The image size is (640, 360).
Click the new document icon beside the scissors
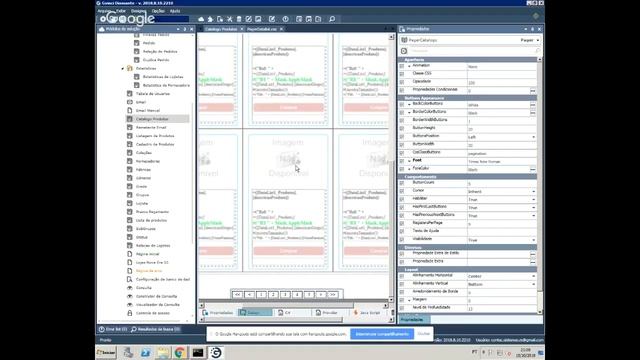[x=220, y=19]
